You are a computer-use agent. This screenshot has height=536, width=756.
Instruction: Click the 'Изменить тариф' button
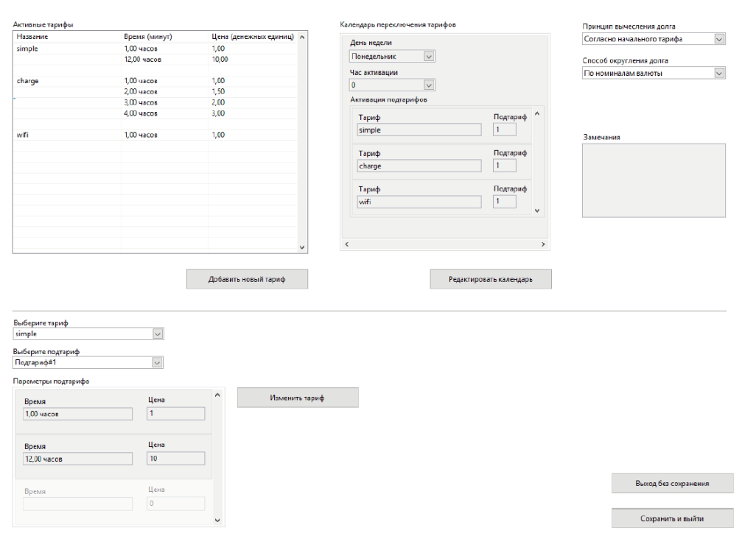pyautogui.click(x=298, y=398)
